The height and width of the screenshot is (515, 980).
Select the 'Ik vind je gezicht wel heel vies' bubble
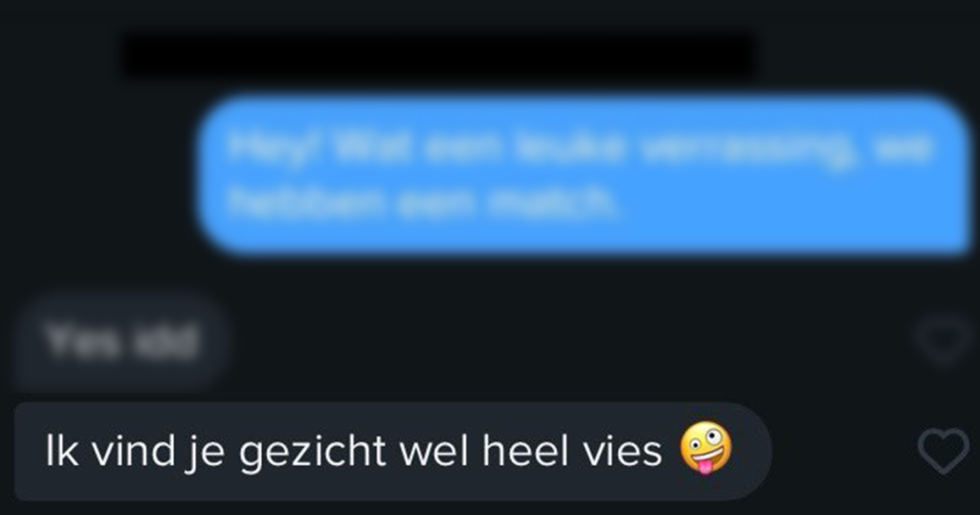393,451
